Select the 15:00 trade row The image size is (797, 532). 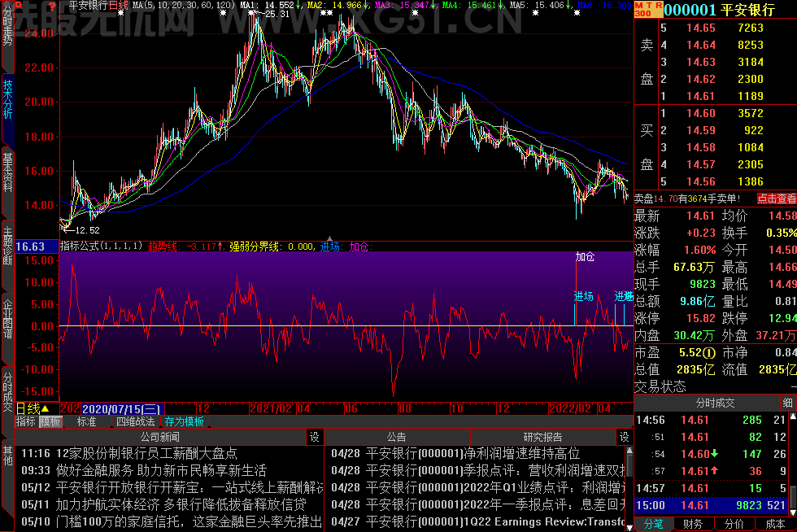tap(711, 505)
